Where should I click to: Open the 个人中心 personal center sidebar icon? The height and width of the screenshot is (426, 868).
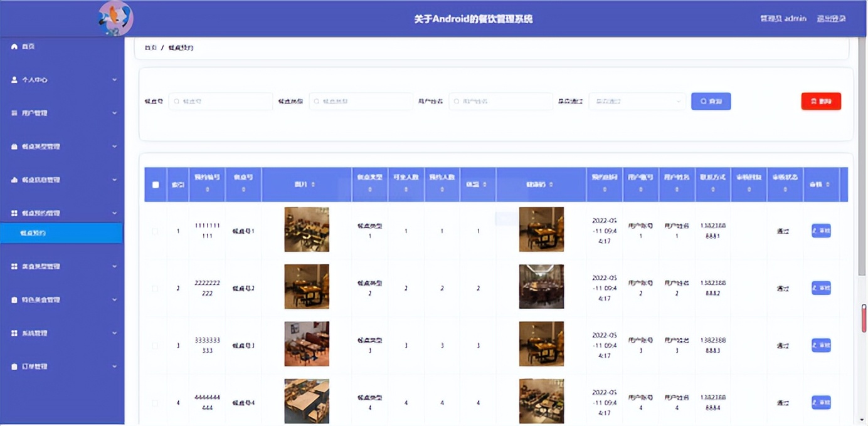pos(15,80)
